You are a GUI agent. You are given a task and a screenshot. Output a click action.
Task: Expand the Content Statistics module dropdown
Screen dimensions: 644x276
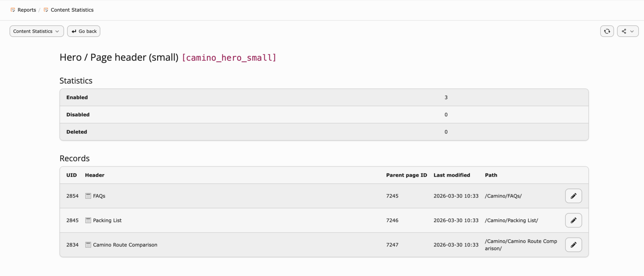(37, 31)
